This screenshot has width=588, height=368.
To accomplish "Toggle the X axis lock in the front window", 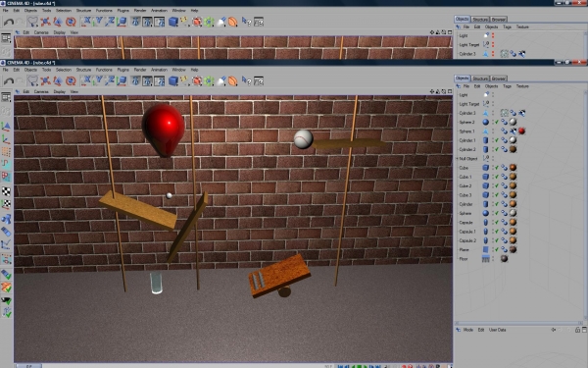I will click(86, 80).
